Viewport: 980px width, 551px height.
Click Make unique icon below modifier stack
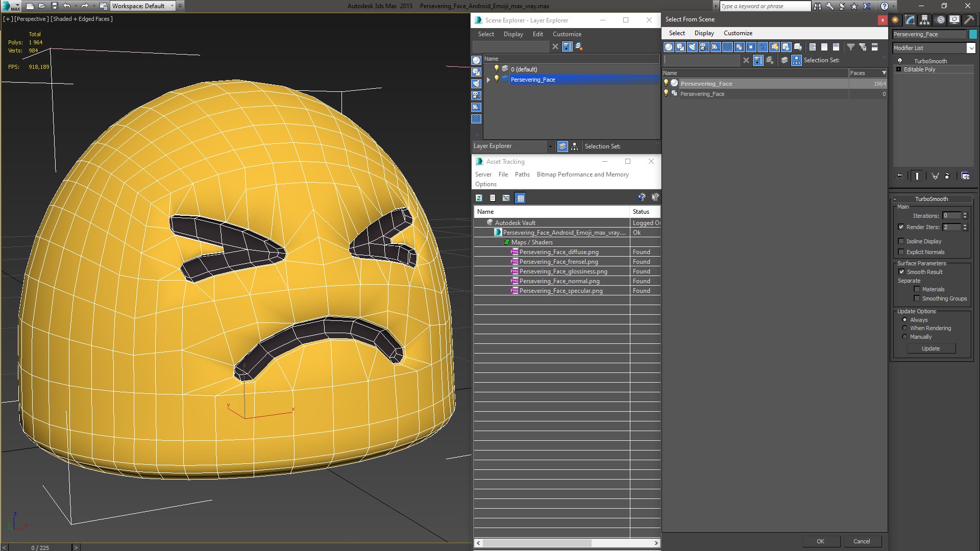pos(935,176)
